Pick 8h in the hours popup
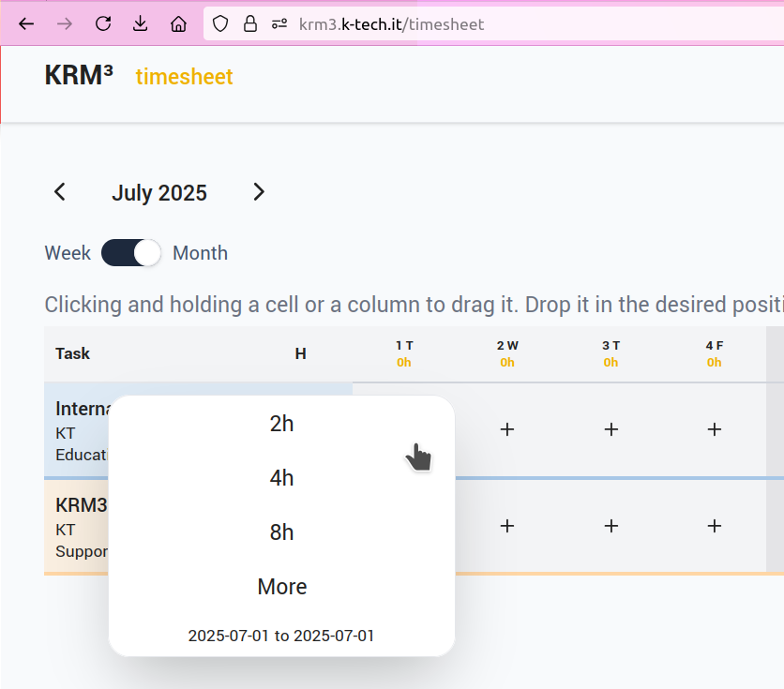The width and height of the screenshot is (784, 689). click(281, 532)
